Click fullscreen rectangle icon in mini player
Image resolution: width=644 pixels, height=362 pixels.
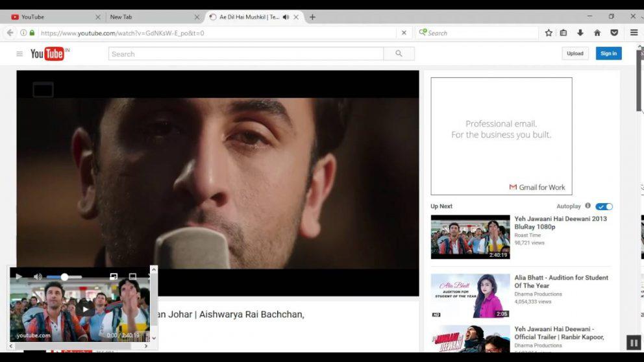click(x=132, y=276)
